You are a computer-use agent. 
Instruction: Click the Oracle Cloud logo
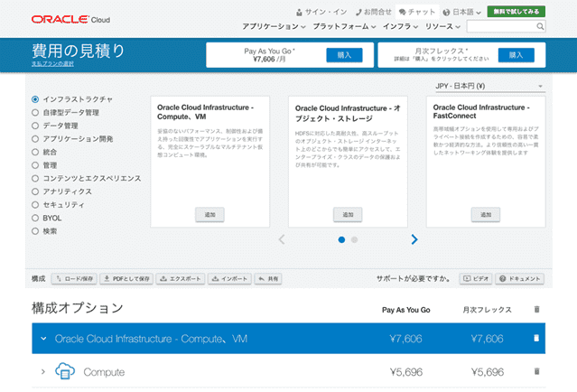tap(70, 20)
